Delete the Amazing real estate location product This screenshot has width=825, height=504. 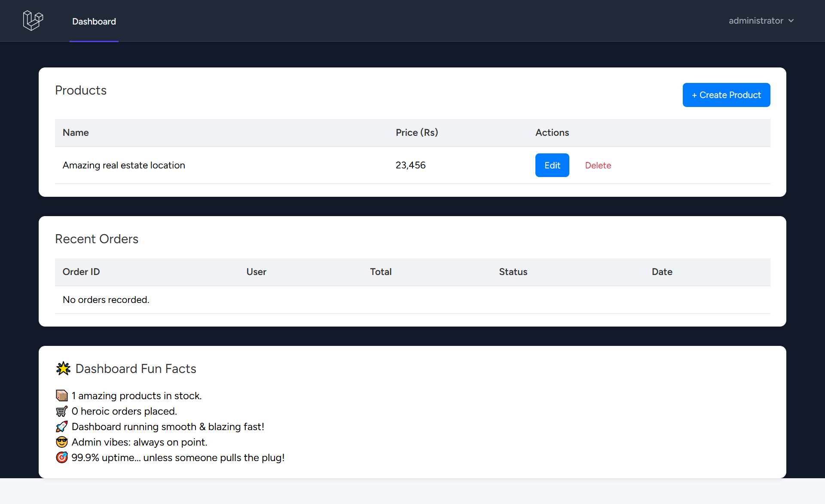coord(598,165)
